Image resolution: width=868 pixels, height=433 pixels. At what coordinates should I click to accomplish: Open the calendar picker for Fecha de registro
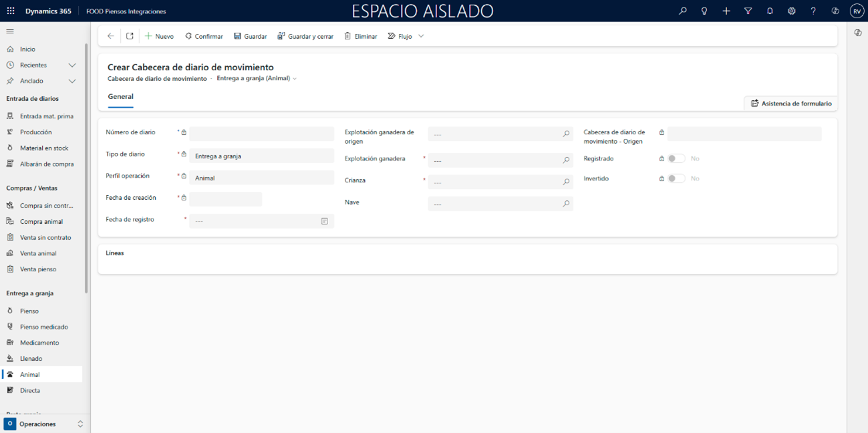pos(324,221)
